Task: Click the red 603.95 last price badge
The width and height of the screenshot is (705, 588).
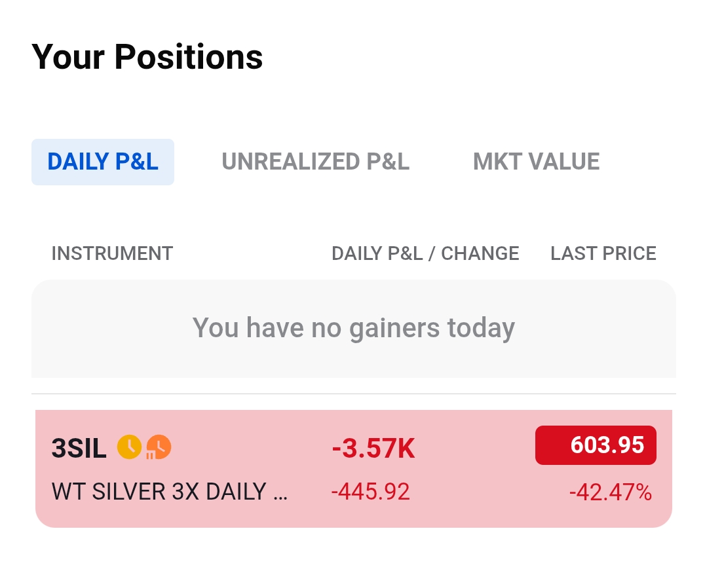Action: click(596, 445)
